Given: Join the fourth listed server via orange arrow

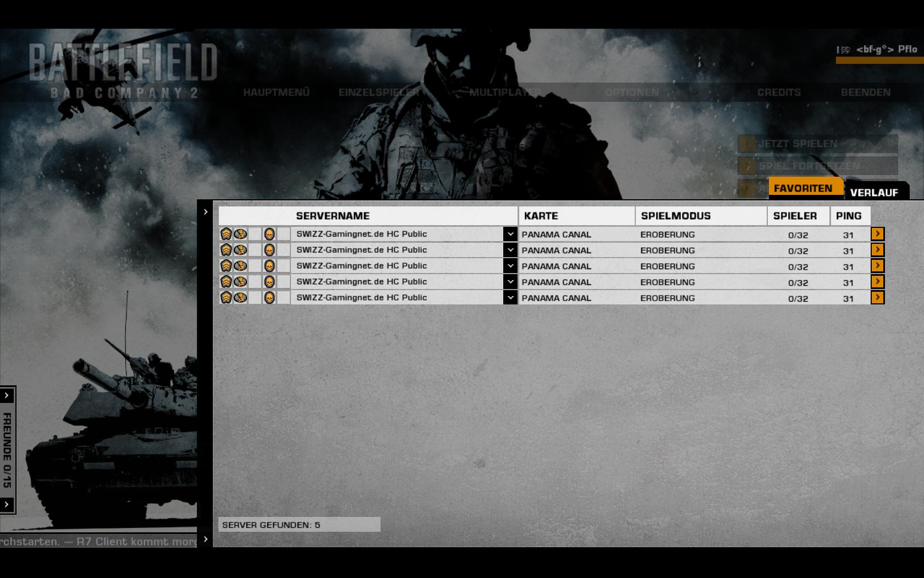Looking at the screenshot, I should tap(877, 282).
